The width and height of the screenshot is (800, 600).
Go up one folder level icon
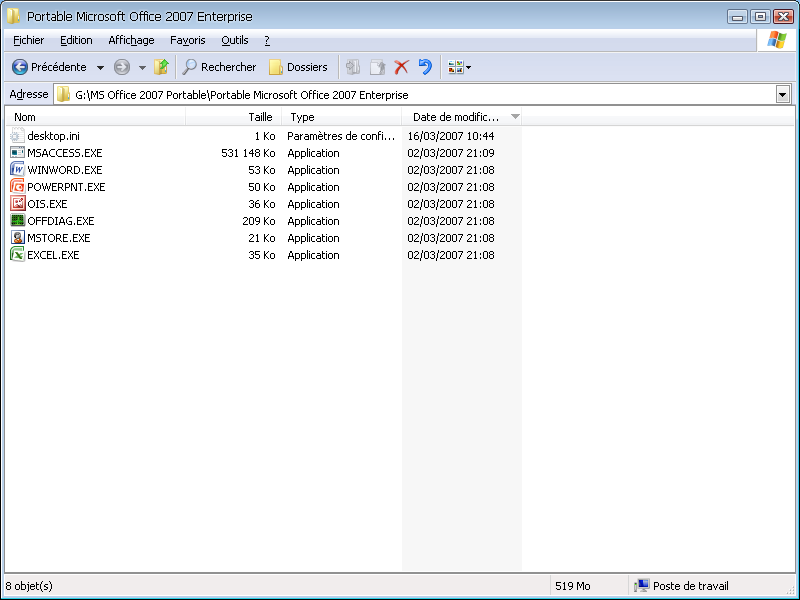coord(161,67)
